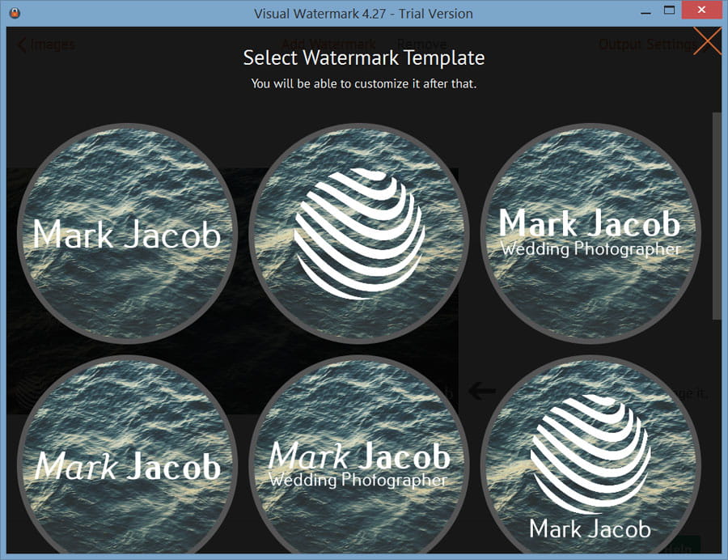Go back to Images step
This screenshot has height=560, width=728.
(46, 45)
